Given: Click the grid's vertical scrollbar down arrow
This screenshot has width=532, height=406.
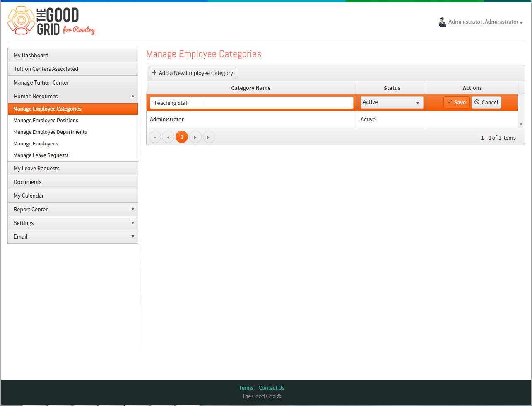Looking at the screenshot, I should click(x=521, y=124).
